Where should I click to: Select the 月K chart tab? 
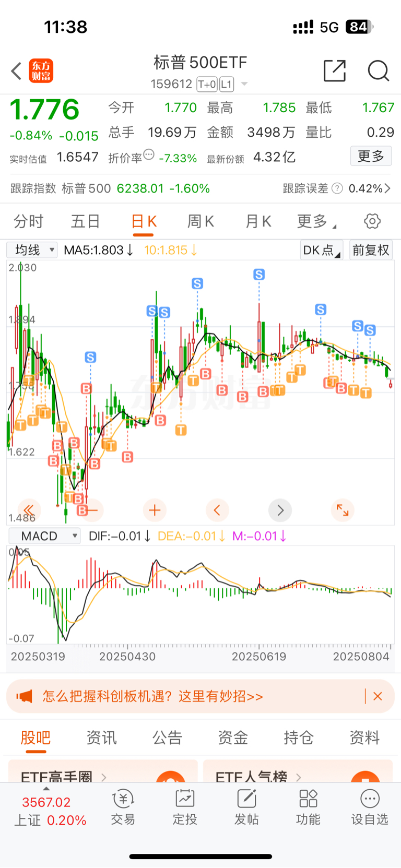[x=258, y=222]
